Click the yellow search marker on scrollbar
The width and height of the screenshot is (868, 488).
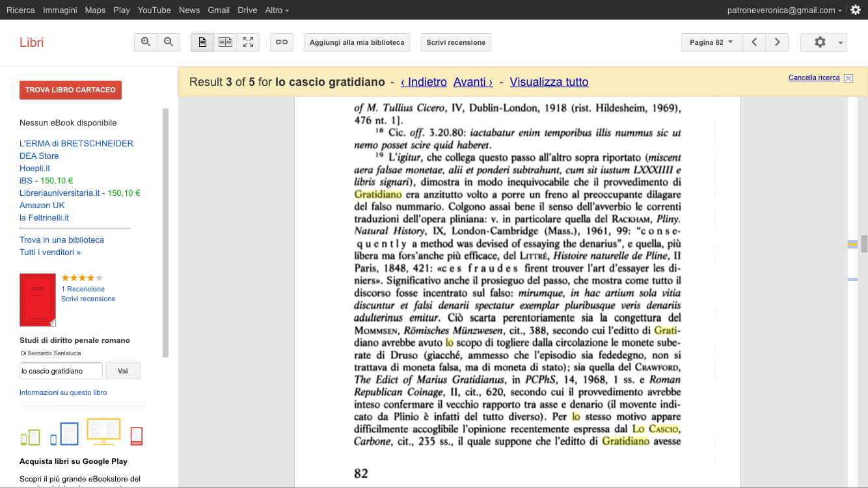click(852, 245)
